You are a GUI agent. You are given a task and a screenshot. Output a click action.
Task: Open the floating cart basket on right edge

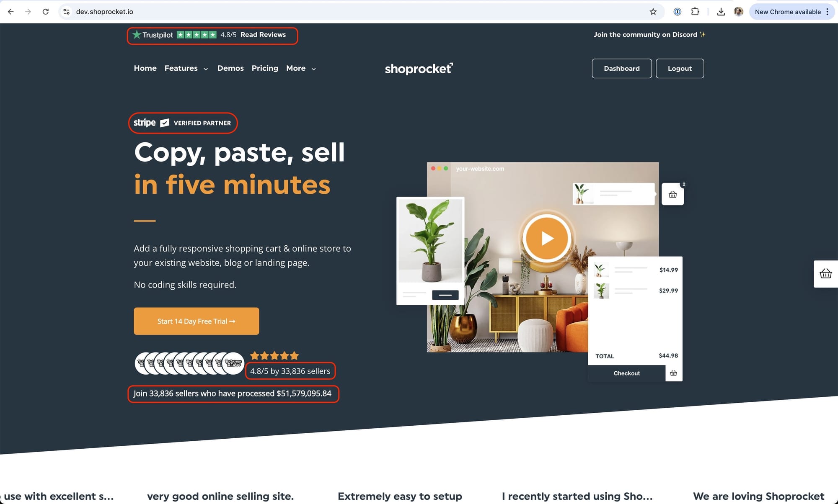pyautogui.click(x=826, y=274)
